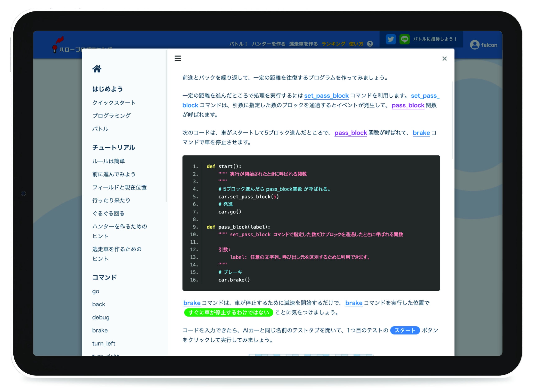Open the 使い方 menu item
Screen dimensions: 535x392
tap(356, 44)
